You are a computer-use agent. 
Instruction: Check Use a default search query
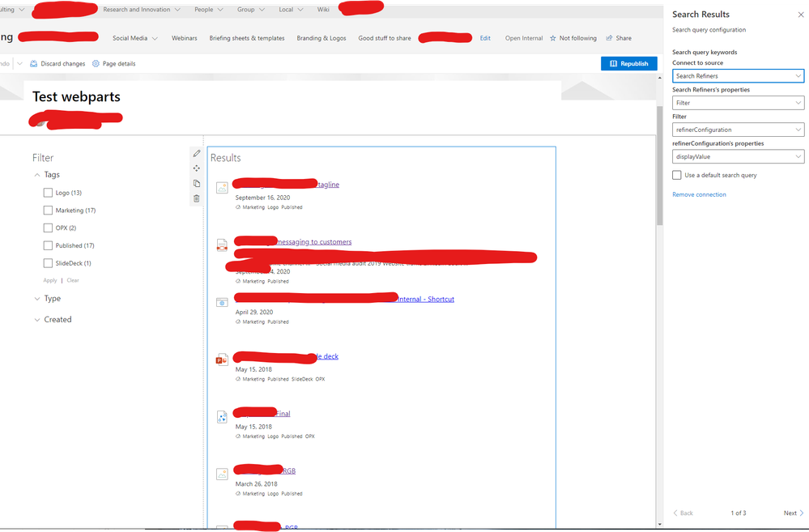676,174
